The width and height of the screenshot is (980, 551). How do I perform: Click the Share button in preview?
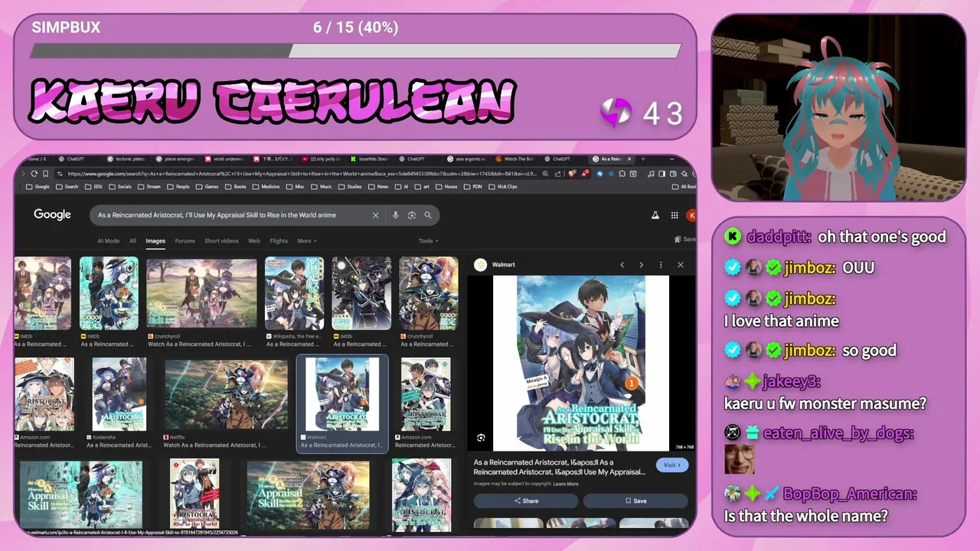[526, 500]
